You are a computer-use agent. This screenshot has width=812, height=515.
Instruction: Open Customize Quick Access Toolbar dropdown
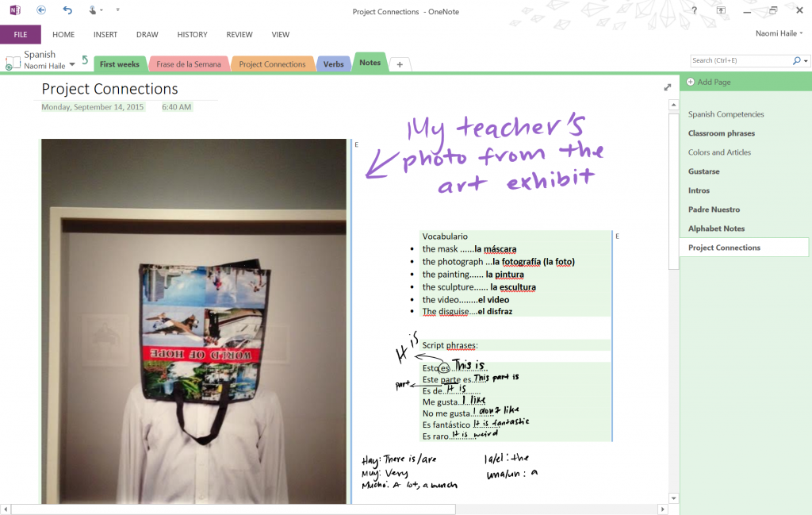[118, 10]
